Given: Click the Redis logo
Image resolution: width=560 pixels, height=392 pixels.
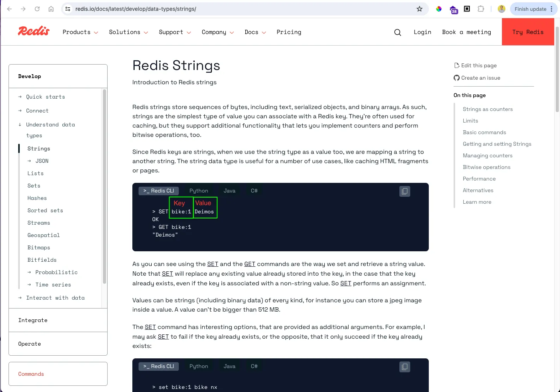Looking at the screenshot, I should coord(34,31).
